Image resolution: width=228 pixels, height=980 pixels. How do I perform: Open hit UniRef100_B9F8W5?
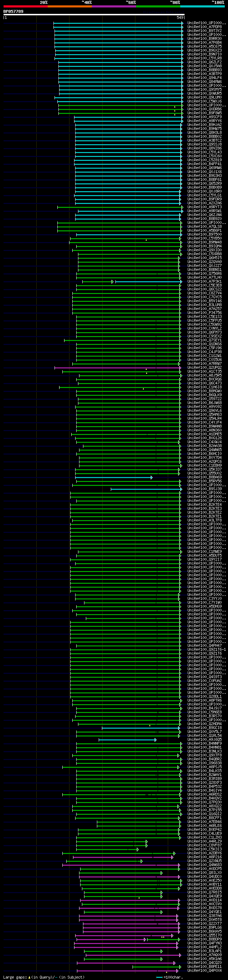[x=204, y=113]
